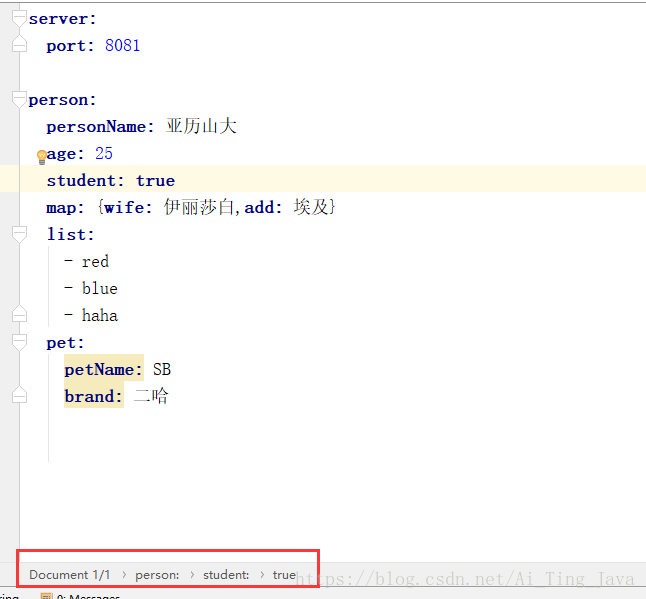Select the true breadcrumb
Viewport: 646px width, 599px height.
click(x=284, y=575)
